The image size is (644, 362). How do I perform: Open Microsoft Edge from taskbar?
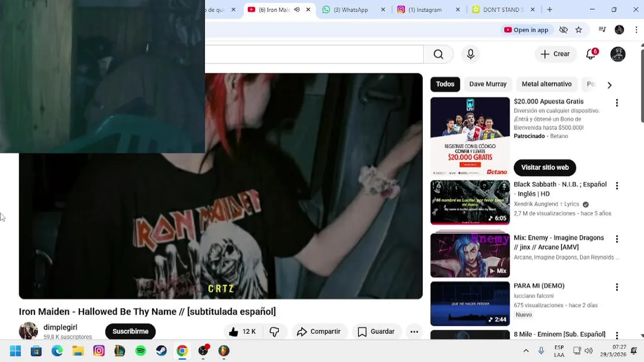57,351
